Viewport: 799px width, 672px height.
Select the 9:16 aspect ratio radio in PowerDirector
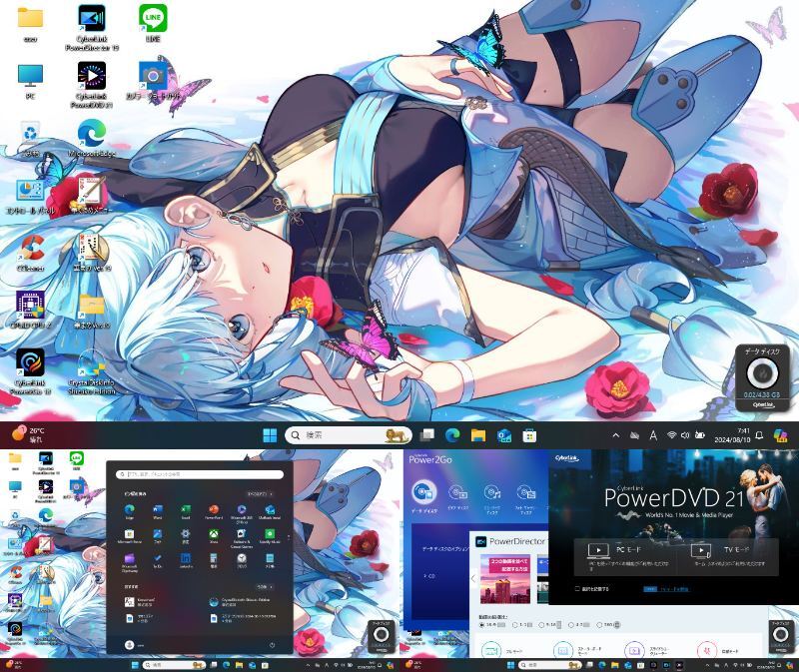click(542, 625)
